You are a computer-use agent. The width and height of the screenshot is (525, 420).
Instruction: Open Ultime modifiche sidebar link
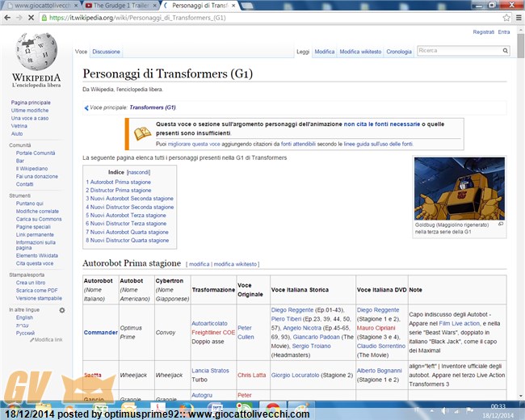click(30, 110)
